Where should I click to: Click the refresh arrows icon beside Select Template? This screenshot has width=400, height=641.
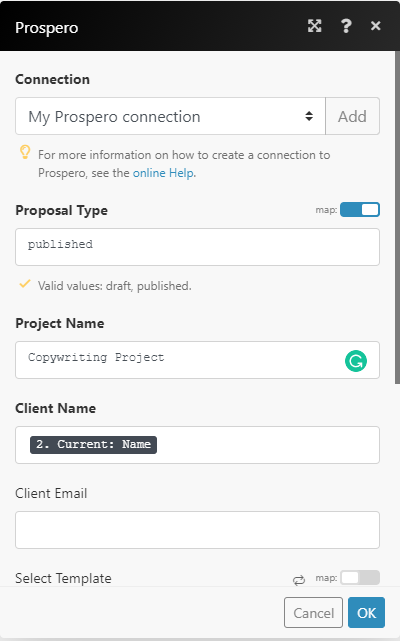coord(299,580)
